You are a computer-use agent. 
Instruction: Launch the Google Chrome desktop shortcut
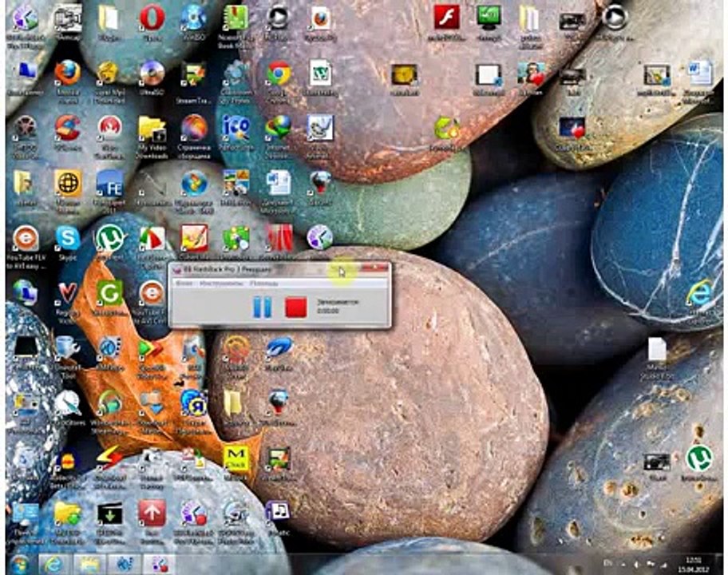pyautogui.click(x=278, y=73)
